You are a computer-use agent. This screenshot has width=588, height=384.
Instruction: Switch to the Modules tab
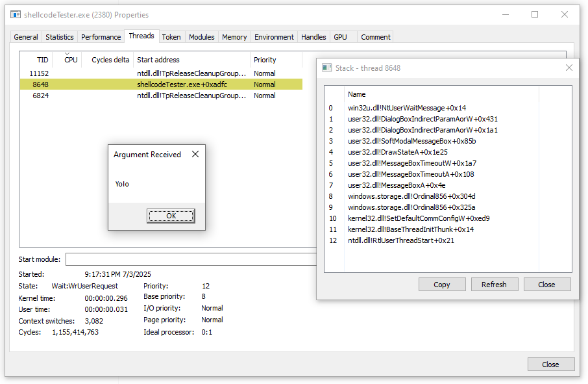(201, 37)
